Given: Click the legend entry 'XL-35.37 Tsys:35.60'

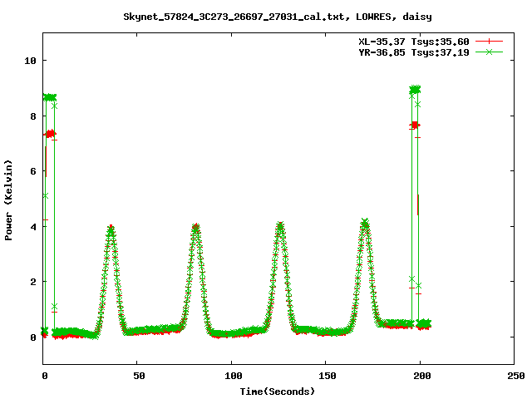Looking at the screenshot, I should pyautogui.click(x=414, y=42).
